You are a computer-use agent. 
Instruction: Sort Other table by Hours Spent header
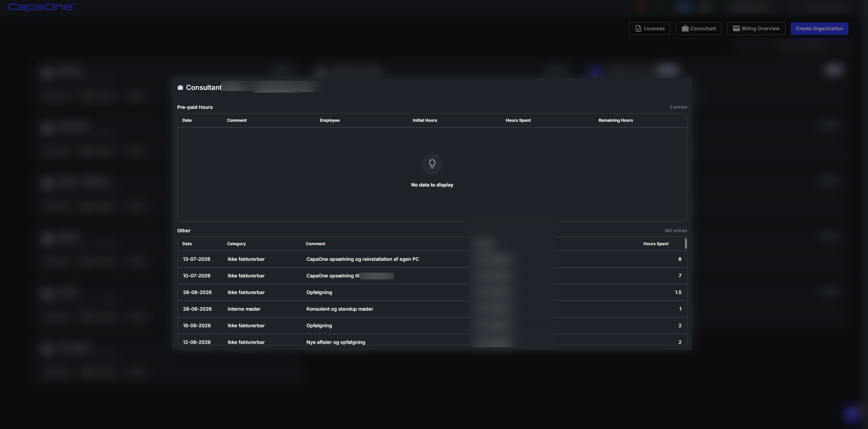click(x=656, y=244)
